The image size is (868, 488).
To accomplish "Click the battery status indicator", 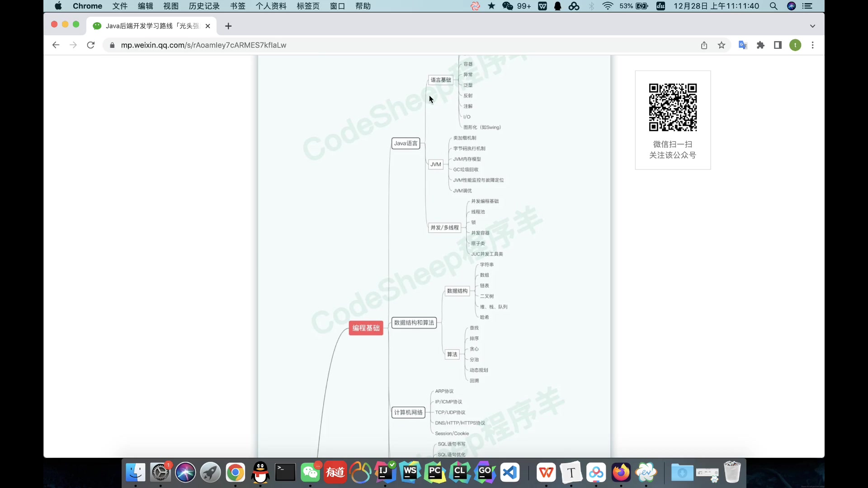I will pos(634,6).
